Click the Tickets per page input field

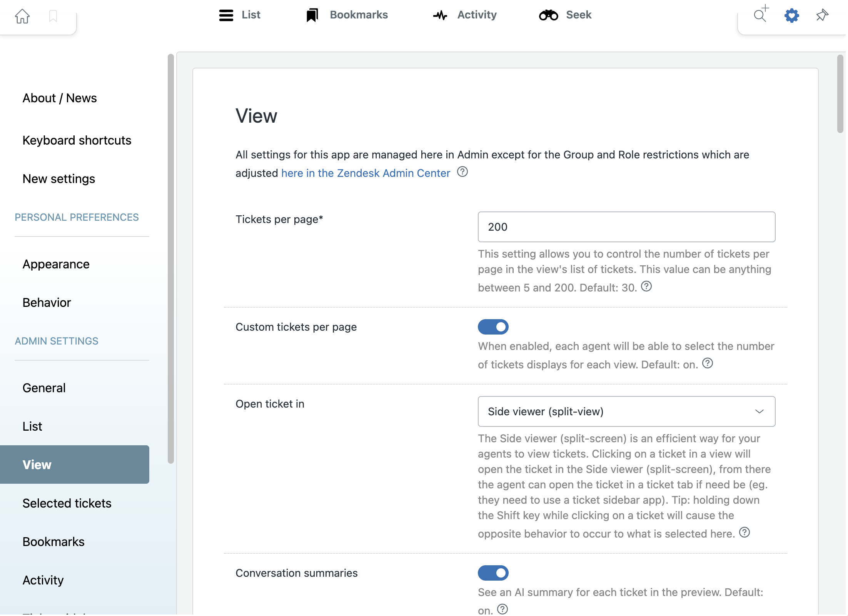(626, 227)
